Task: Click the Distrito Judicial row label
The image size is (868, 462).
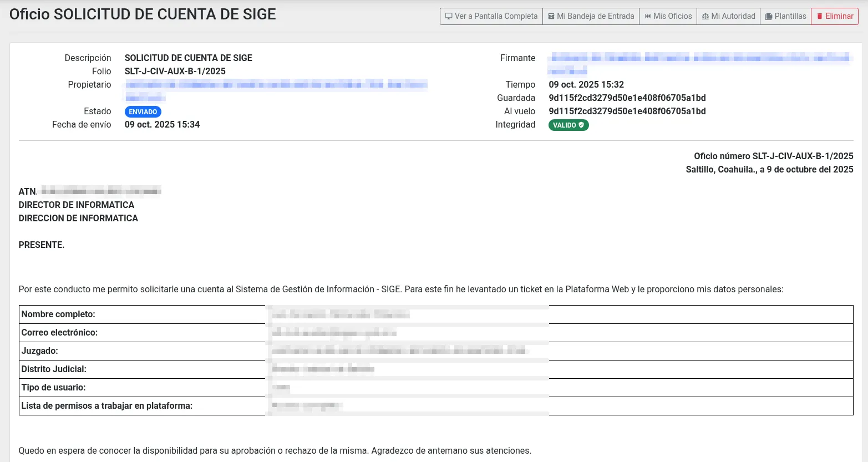Action: (x=54, y=369)
